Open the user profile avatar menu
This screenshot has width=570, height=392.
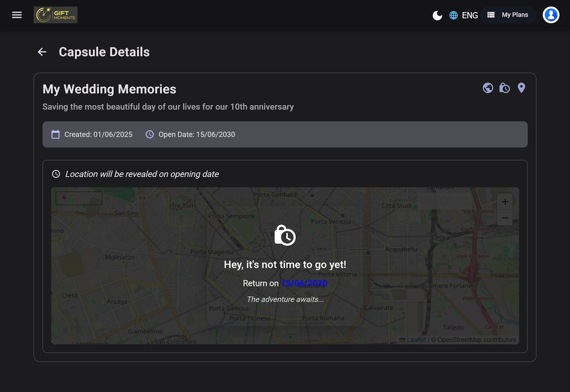(x=551, y=15)
